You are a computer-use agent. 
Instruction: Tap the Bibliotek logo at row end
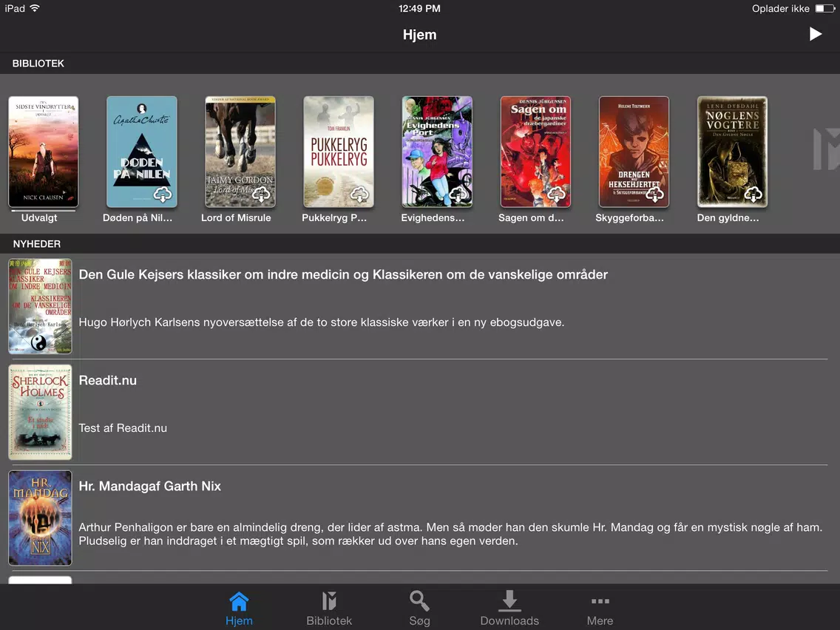point(827,149)
